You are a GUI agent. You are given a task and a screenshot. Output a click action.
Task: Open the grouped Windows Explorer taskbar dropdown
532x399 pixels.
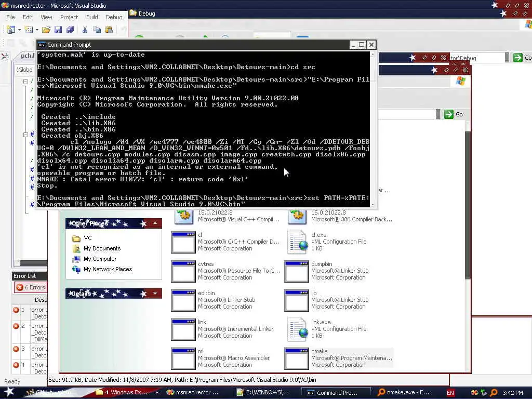(157, 393)
